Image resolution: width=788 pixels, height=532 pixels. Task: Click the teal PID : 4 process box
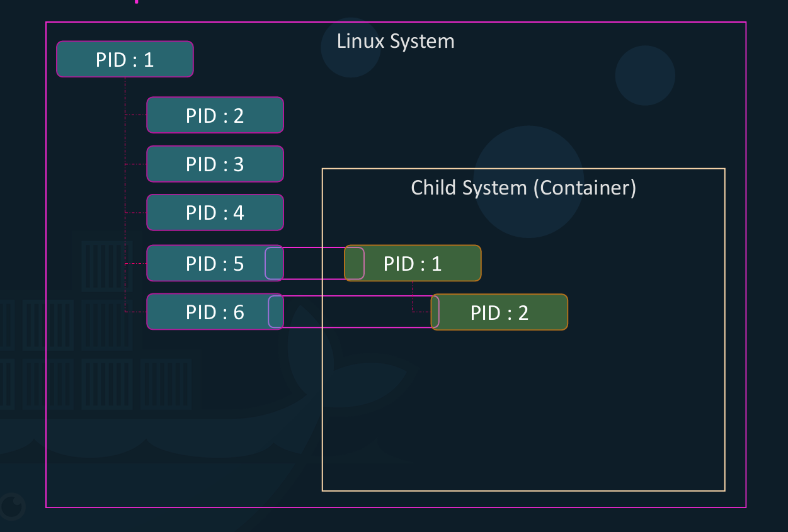click(215, 213)
